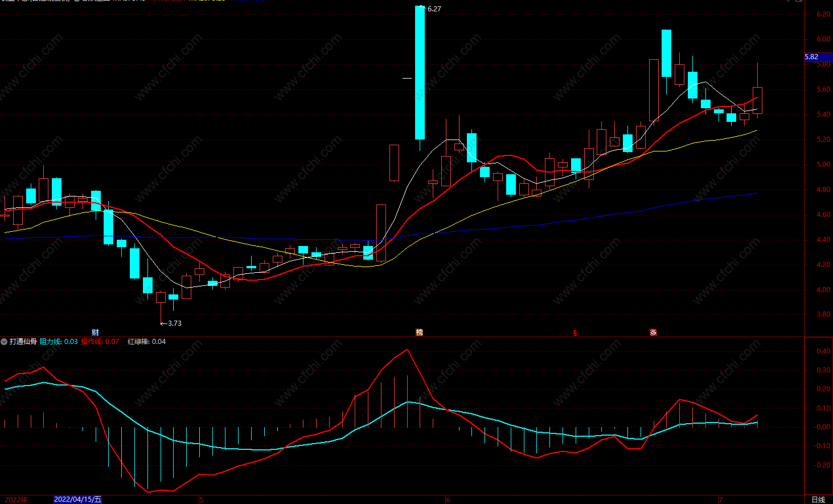
Task: Click the 榜 event marker icon
Action: [x=420, y=333]
